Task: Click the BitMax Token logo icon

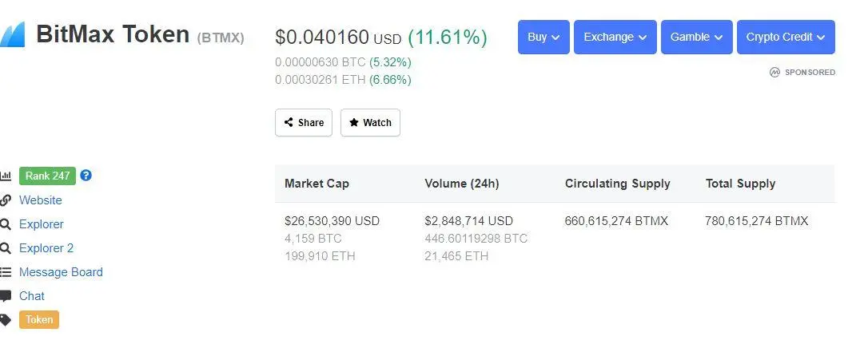Action: [11, 36]
